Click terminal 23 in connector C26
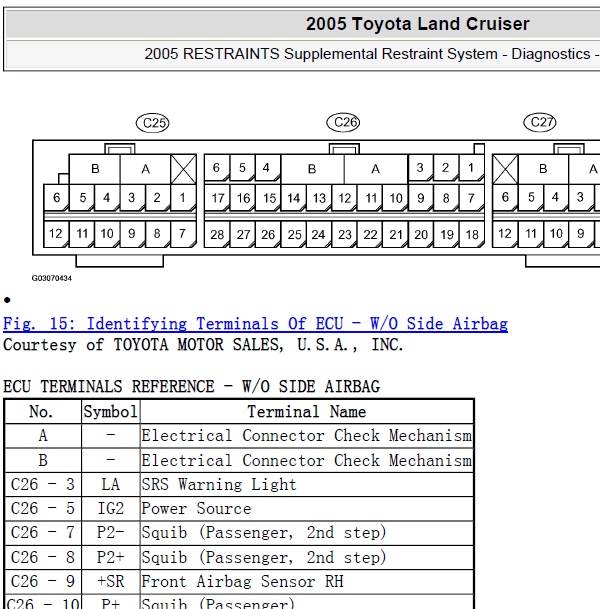 344,235
